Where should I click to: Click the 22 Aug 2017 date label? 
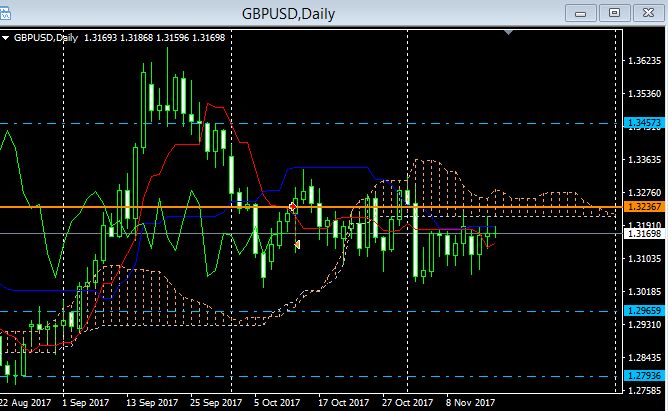25,402
